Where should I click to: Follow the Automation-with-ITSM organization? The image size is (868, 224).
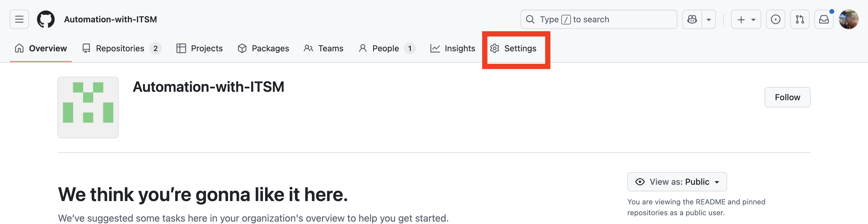(x=787, y=97)
